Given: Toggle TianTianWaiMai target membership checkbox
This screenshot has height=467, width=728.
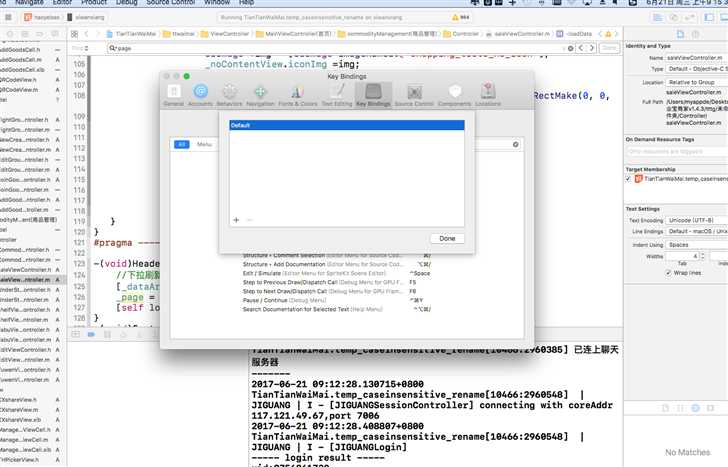Looking at the screenshot, I should 628,179.
